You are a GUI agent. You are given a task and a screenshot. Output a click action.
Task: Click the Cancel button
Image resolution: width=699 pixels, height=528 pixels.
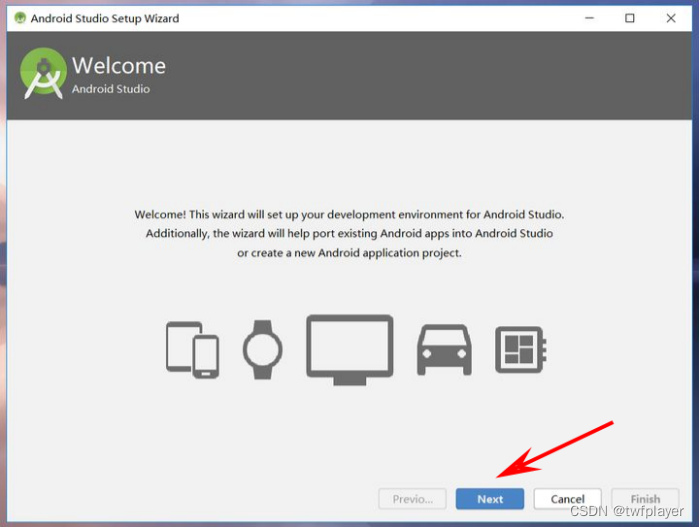click(567, 499)
